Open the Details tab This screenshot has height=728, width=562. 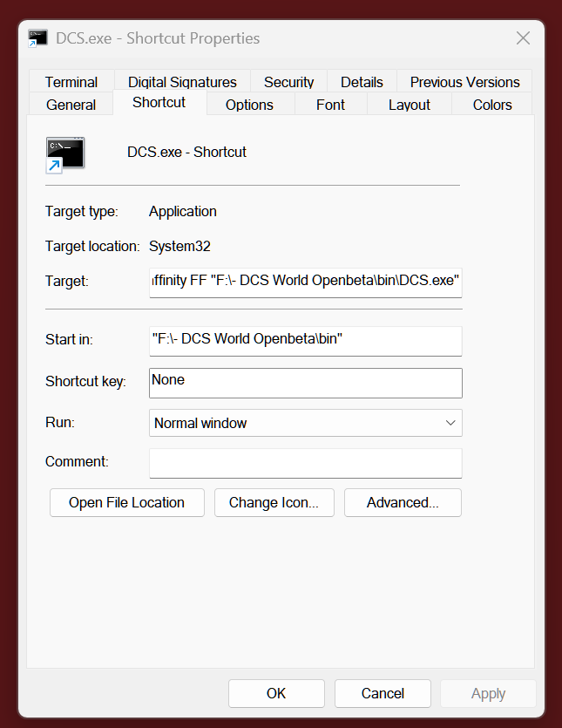tap(362, 82)
